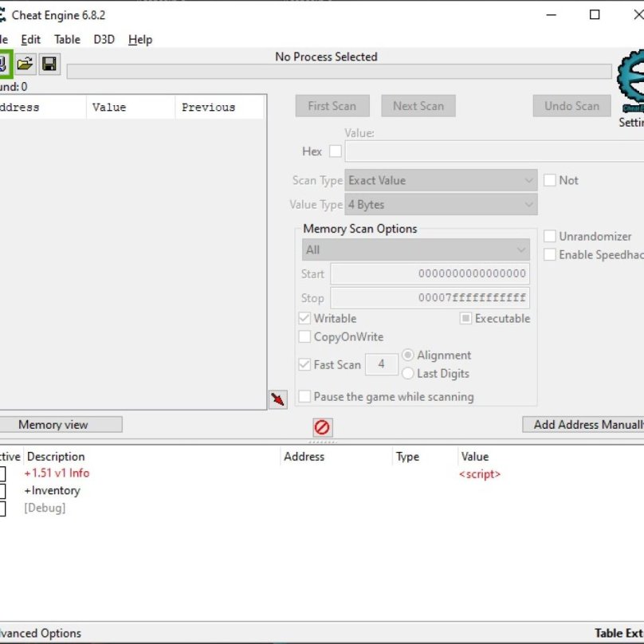Expand the Value Type dropdown
The image size is (644, 644).
click(441, 205)
